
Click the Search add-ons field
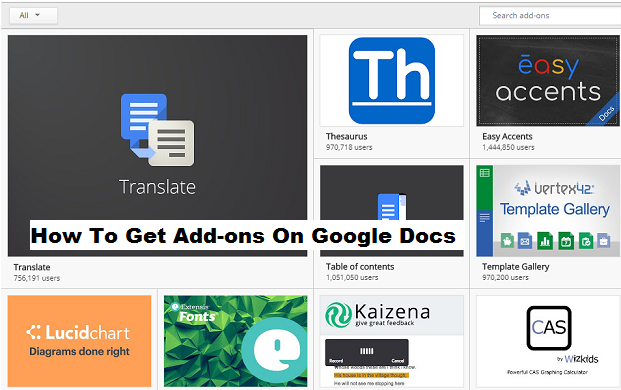[550, 15]
